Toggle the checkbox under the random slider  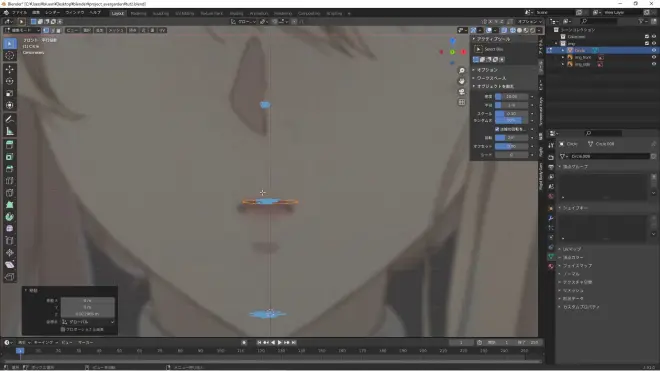(497, 129)
